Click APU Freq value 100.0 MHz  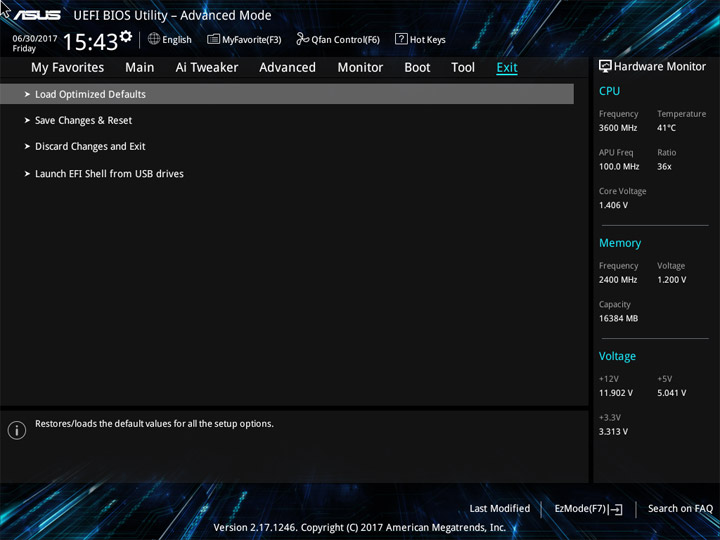(619, 166)
